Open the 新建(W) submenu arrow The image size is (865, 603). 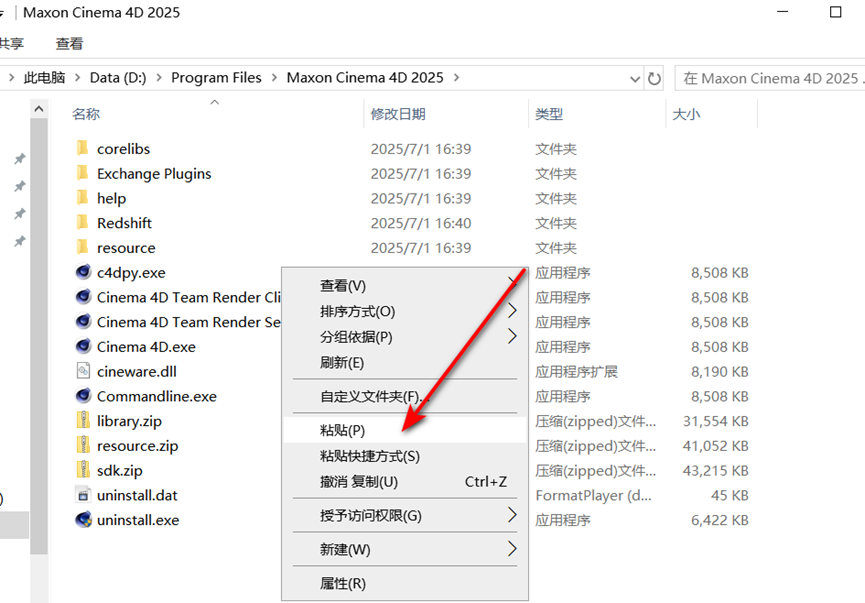click(512, 548)
